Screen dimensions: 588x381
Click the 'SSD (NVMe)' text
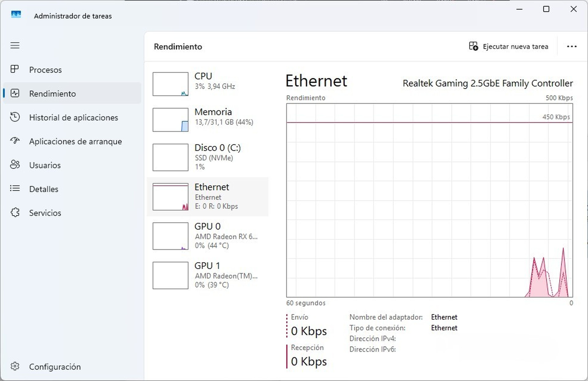(214, 158)
